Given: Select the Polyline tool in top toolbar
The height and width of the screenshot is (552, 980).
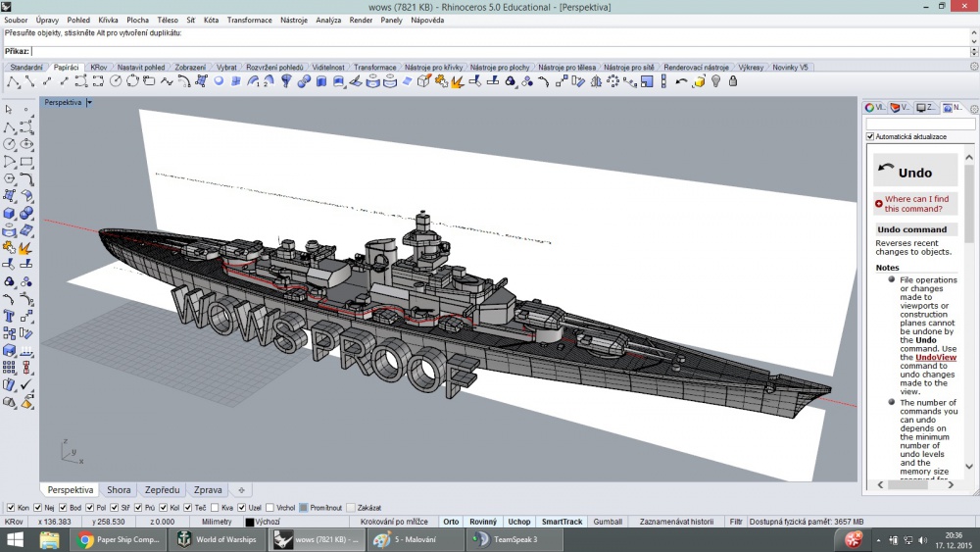Looking at the screenshot, I should 13,81.
